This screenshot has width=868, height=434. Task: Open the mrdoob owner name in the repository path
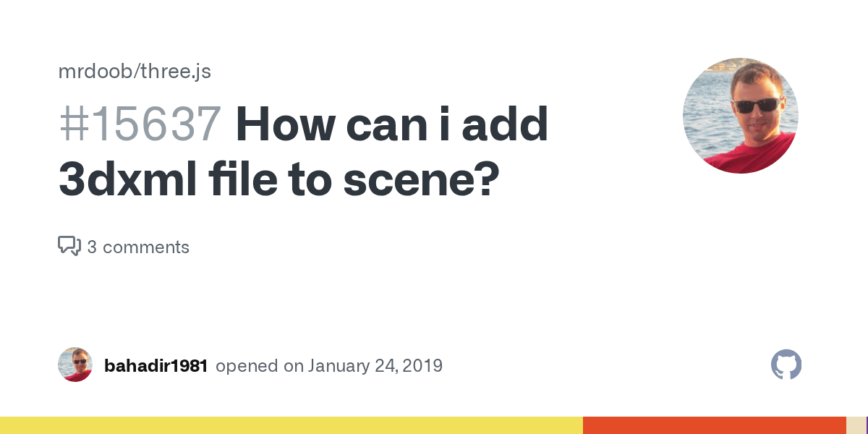[90, 72]
